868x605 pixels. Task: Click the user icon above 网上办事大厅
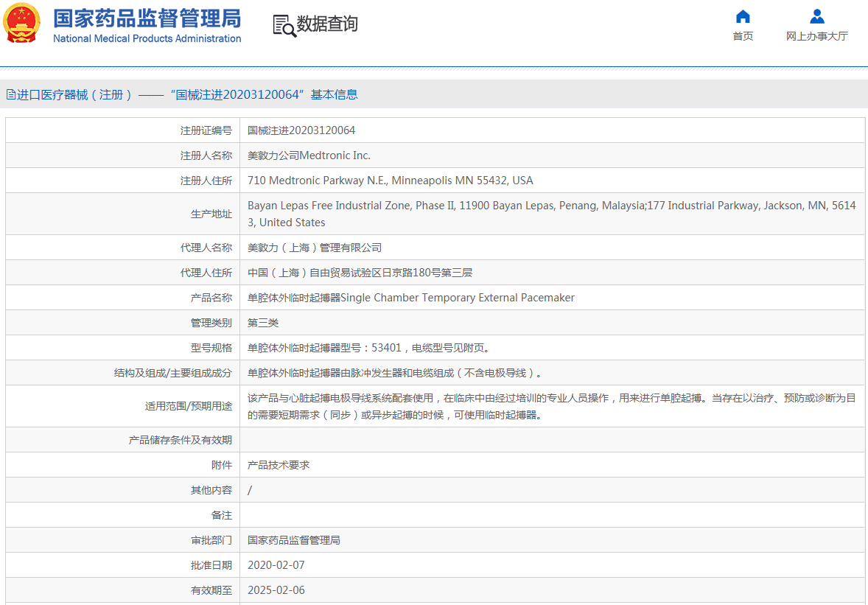816,16
